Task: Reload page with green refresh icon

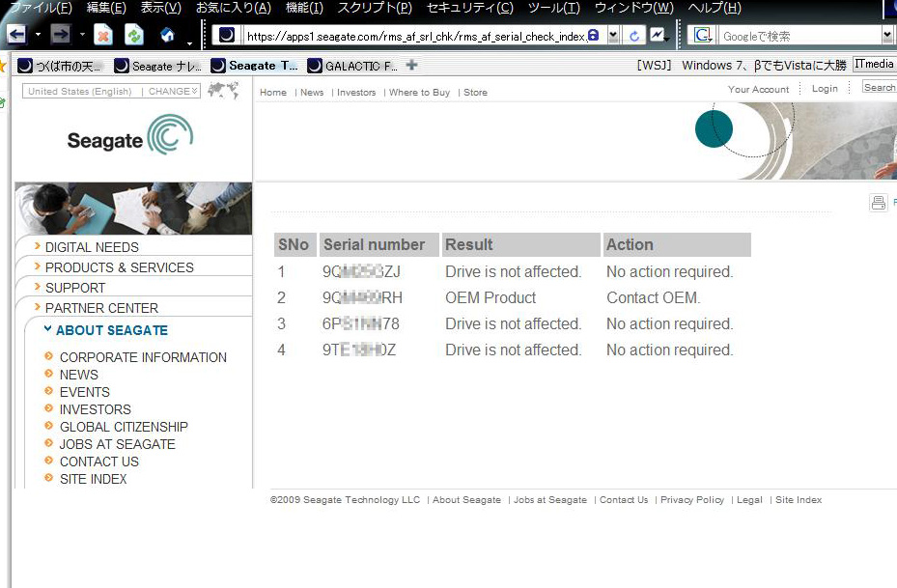Action: (x=134, y=36)
